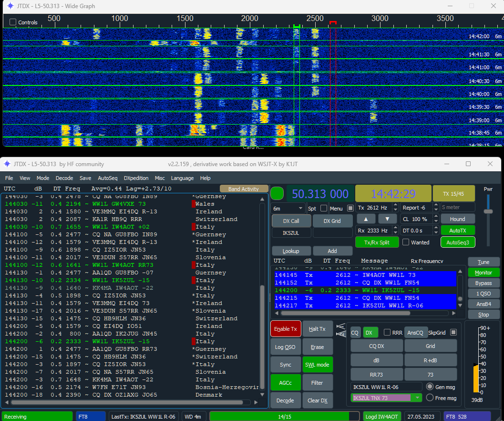Click the down triangle frequency shift button
The image size is (504, 421).
tap(387, 219)
